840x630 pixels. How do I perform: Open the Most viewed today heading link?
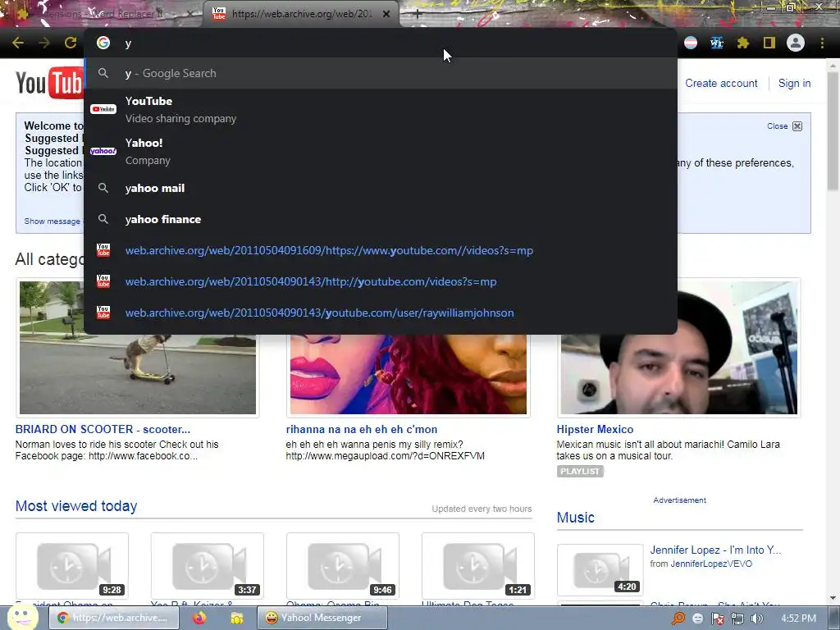pyautogui.click(x=76, y=505)
